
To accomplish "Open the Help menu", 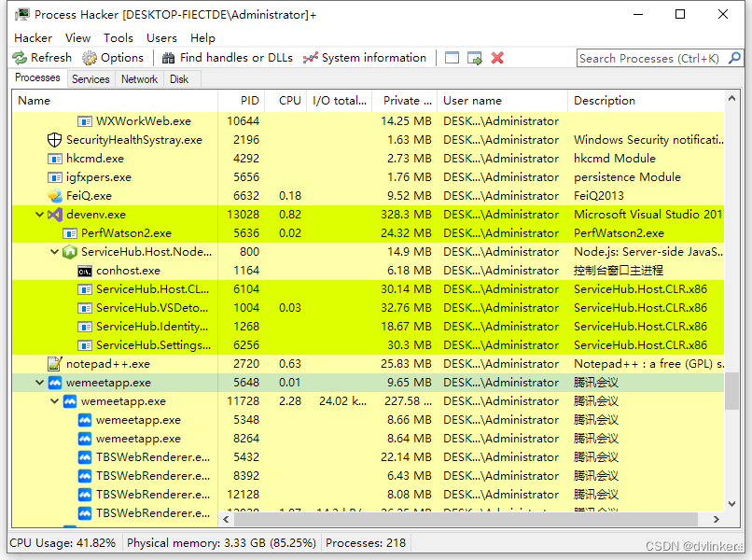I will [202, 38].
